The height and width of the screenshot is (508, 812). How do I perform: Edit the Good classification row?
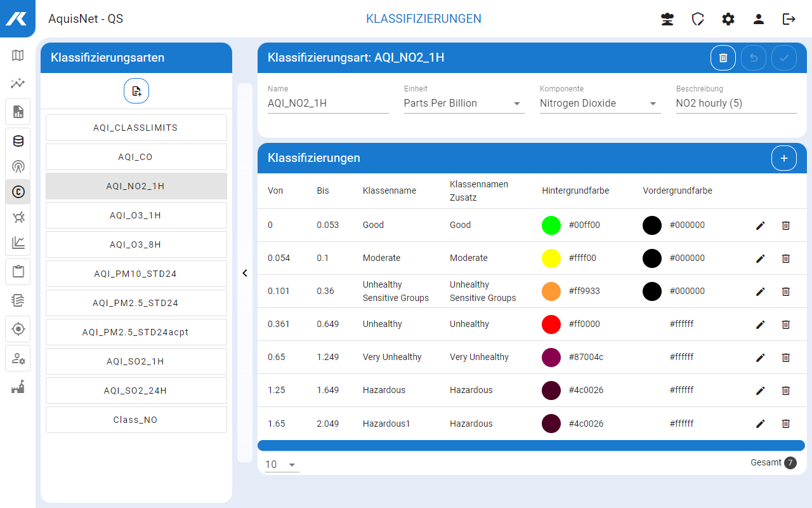tap(760, 225)
